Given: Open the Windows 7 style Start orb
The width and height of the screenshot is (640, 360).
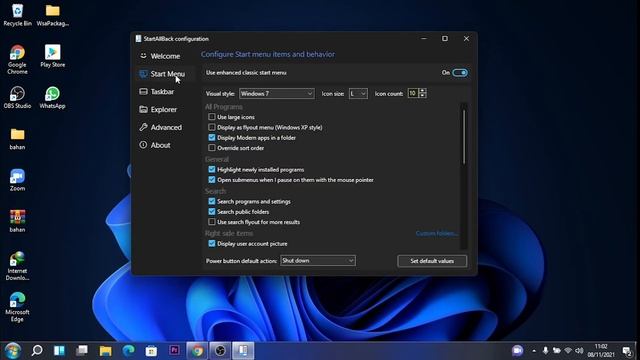Looking at the screenshot, I should 13,351.
